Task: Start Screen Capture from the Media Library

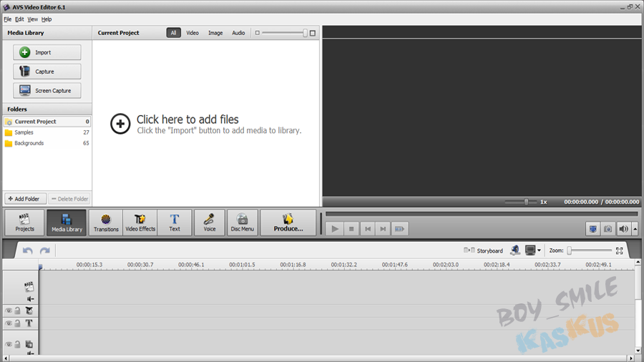Action: (47, 90)
